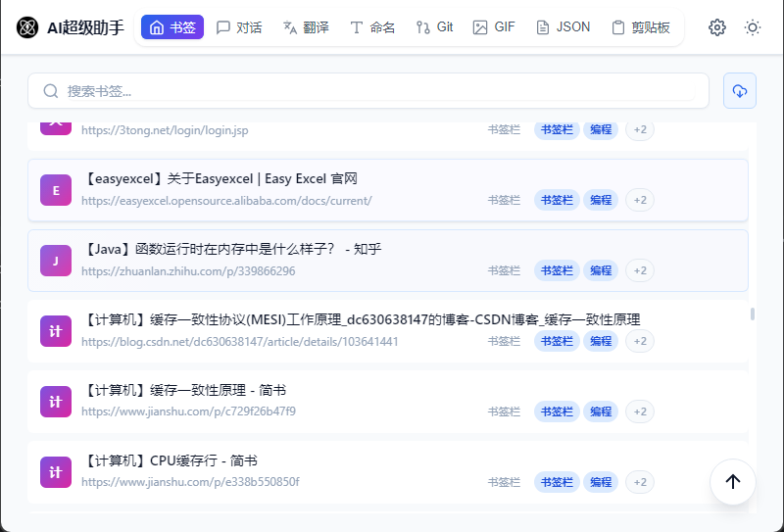Click the back-to-top arrow button

point(732,481)
